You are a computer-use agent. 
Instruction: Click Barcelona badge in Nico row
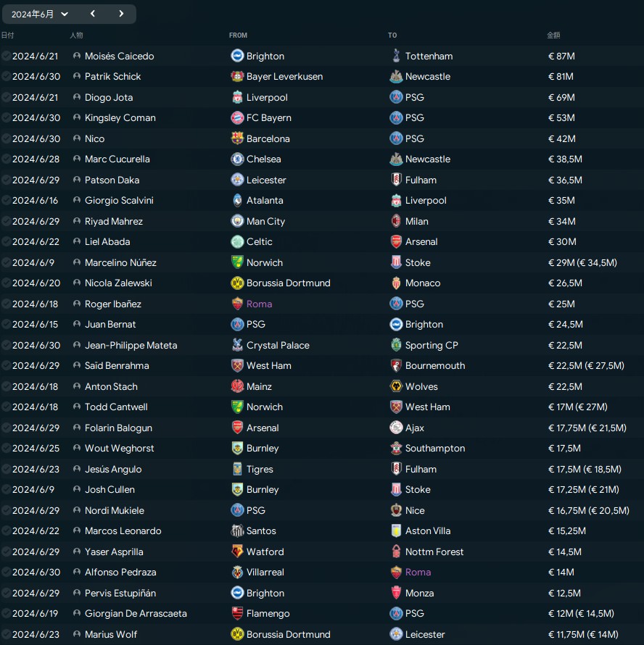[237, 138]
